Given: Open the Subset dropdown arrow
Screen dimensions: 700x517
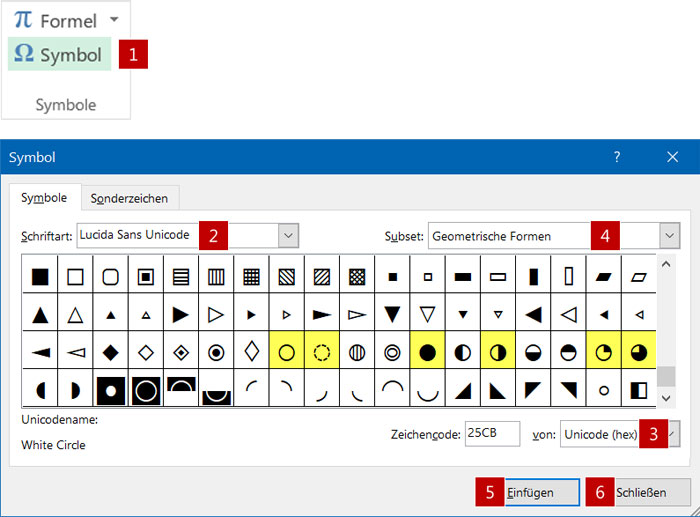Looking at the screenshot, I should click(x=669, y=235).
